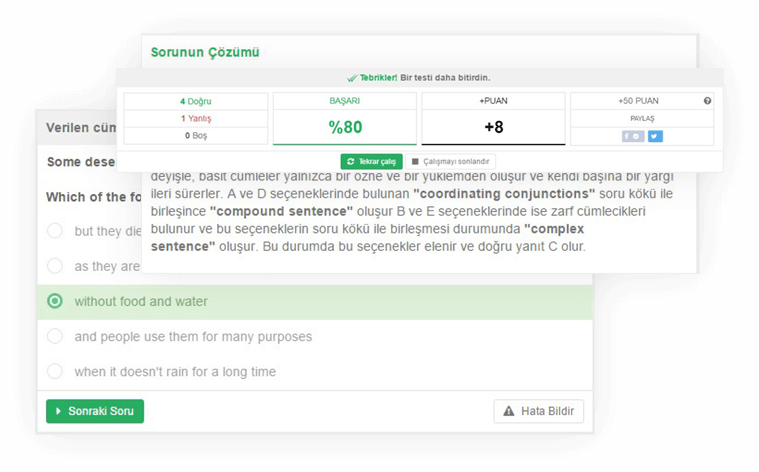The height and width of the screenshot is (472, 759).
Task: Click the warning triangle on Hata Bildir
Action: point(508,411)
